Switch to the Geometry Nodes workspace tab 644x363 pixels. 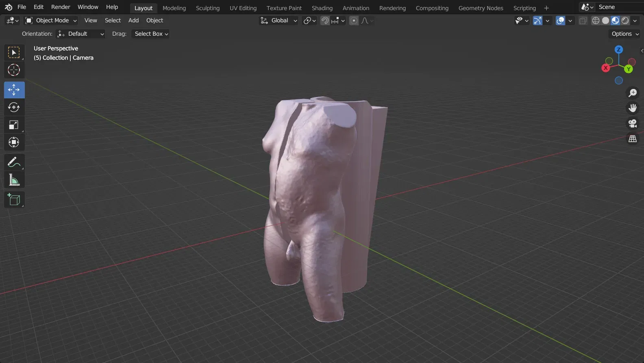(481, 8)
